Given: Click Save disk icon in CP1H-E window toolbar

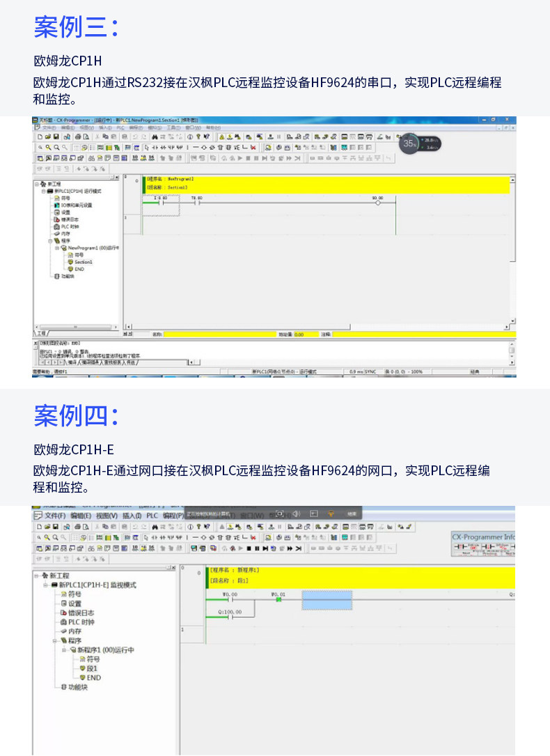Looking at the screenshot, I should (x=56, y=527).
